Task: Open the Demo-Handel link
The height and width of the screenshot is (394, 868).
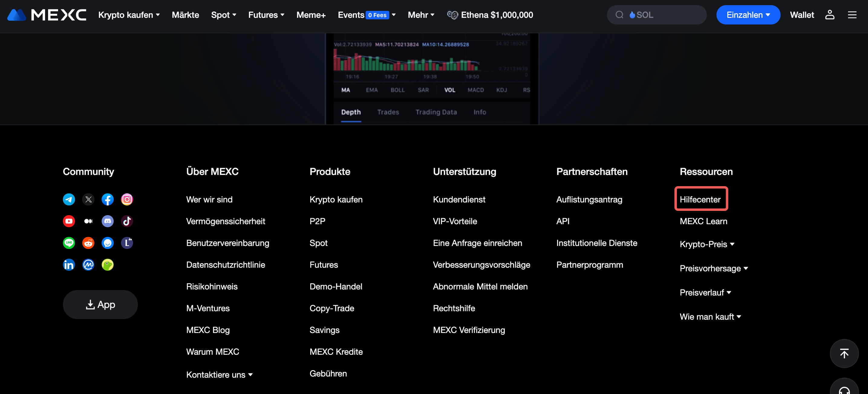Action: coord(336,286)
